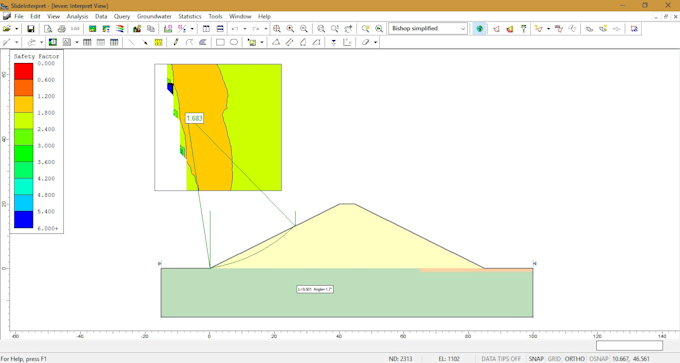Image resolution: width=680 pixels, height=363 pixels.
Task: Select the ellipse drawing tool
Action: (234, 42)
